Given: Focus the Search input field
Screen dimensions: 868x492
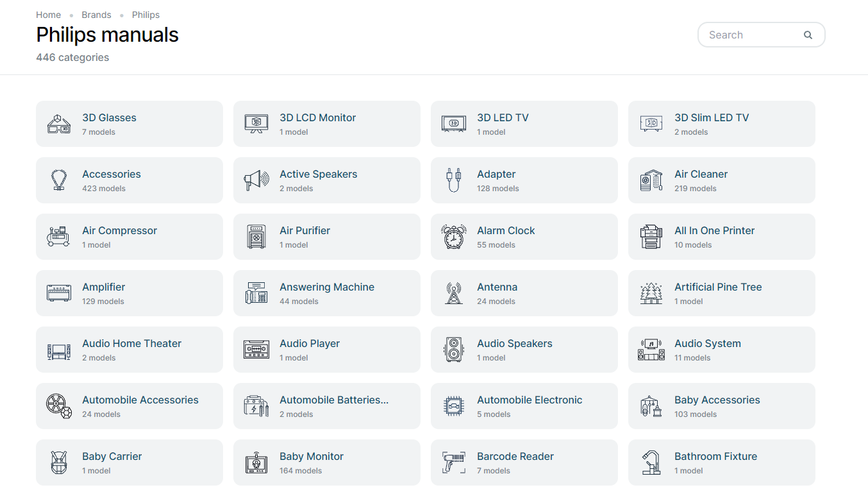Looking at the screenshot, I should [x=750, y=35].
